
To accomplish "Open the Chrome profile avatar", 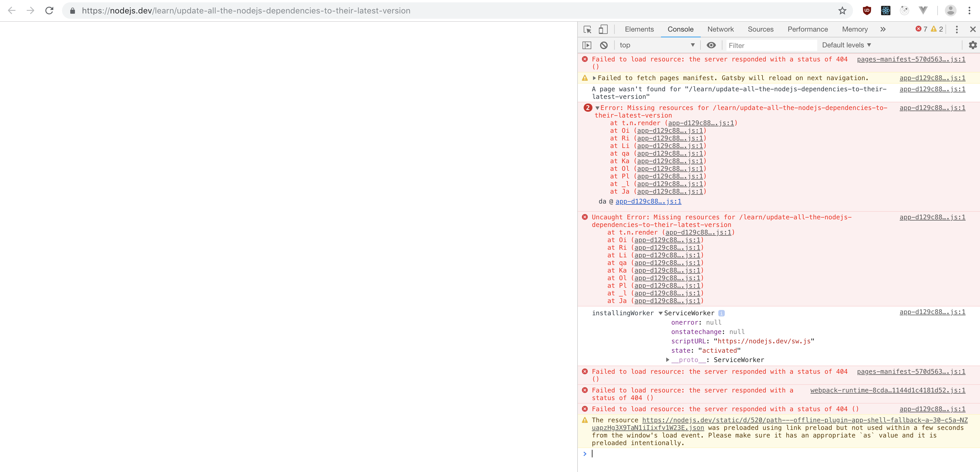I will click(950, 11).
